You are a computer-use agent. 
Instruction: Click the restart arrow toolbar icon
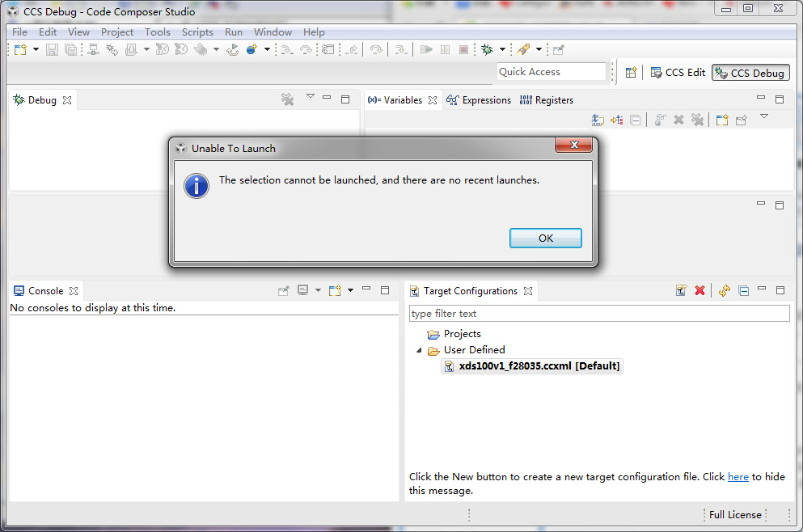(233, 49)
